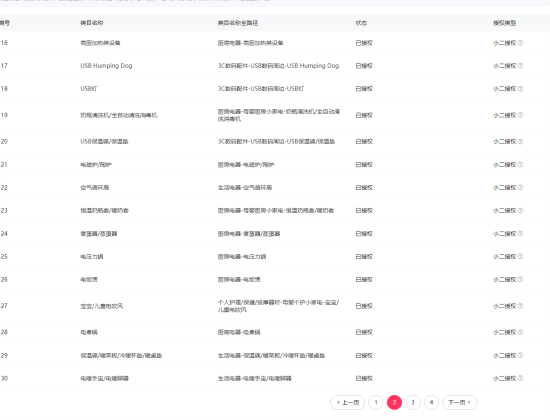Image resolution: width=550 pixels, height=420 pixels.
Task: Click info icon beside authorization in row 16
Action: (x=521, y=43)
